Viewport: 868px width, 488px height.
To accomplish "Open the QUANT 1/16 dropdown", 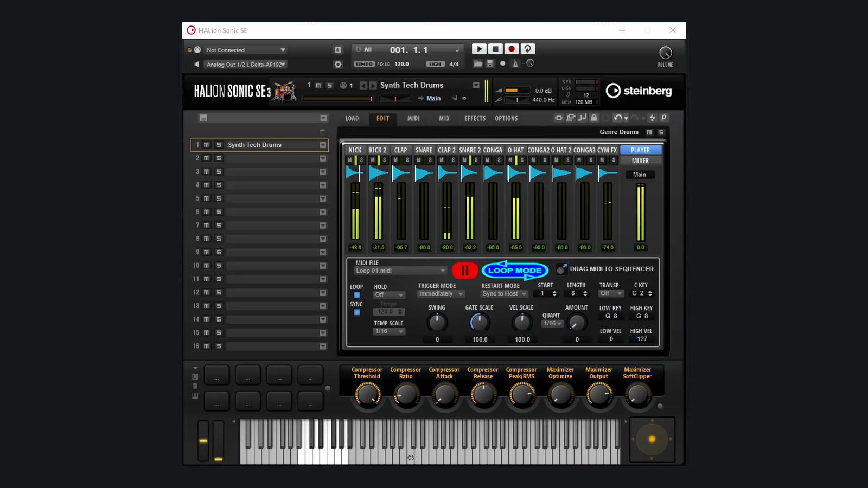I will 553,324.
